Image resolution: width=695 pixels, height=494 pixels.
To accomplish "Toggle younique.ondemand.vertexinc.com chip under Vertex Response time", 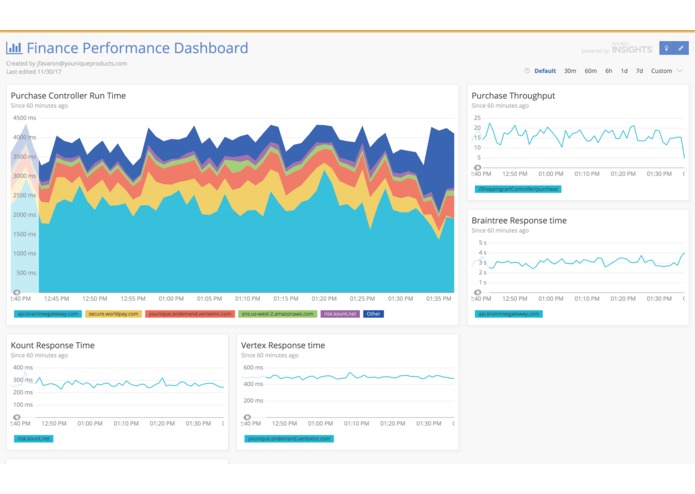I will click(x=289, y=439).
